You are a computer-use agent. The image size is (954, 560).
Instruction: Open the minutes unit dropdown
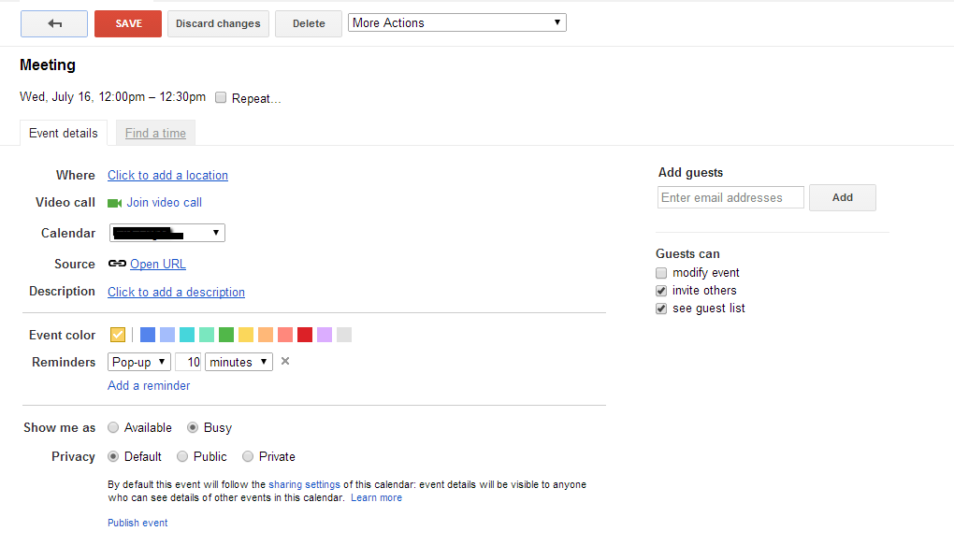pyautogui.click(x=238, y=362)
